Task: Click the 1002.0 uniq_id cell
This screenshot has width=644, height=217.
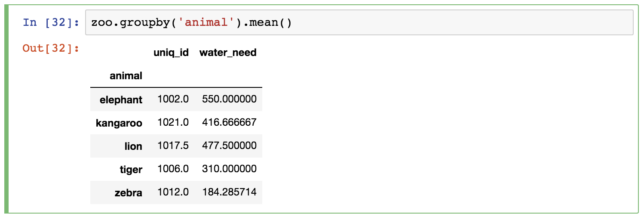Action: point(173,99)
